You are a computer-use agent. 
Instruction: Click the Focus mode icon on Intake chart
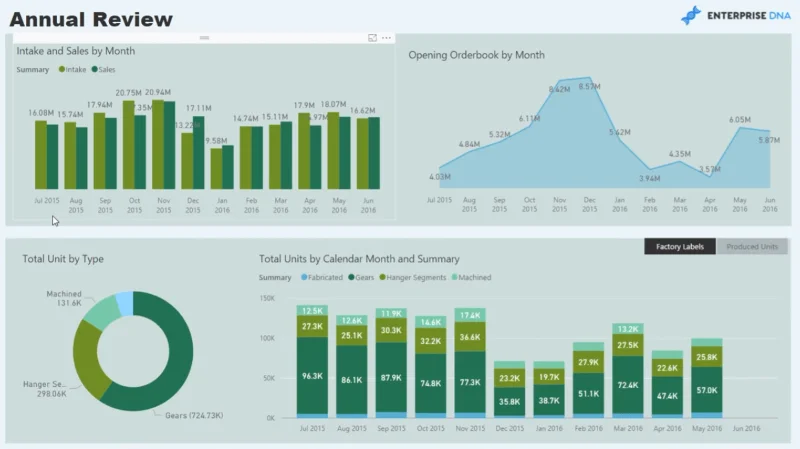[372, 38]
